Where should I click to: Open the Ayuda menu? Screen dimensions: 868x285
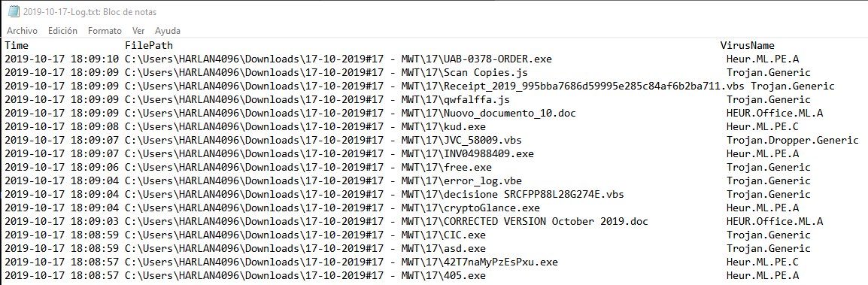168,31
